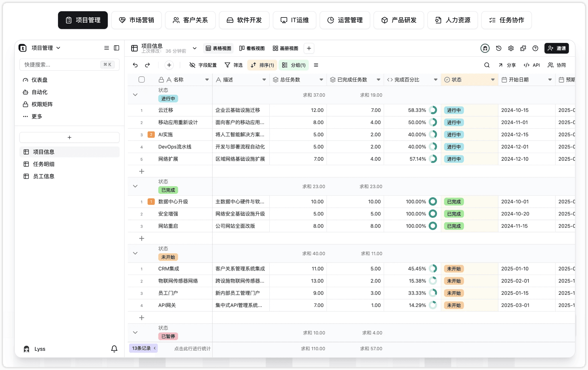Click the undo arrow icon
The image size is (588, 370).
tap(135, 65)
